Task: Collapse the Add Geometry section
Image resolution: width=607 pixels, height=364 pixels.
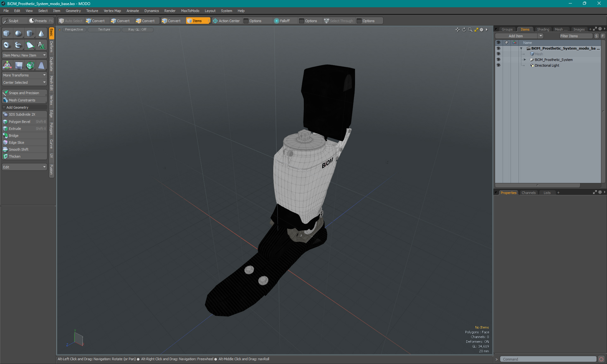Action: pyautogui.click(x=4, y=107)
